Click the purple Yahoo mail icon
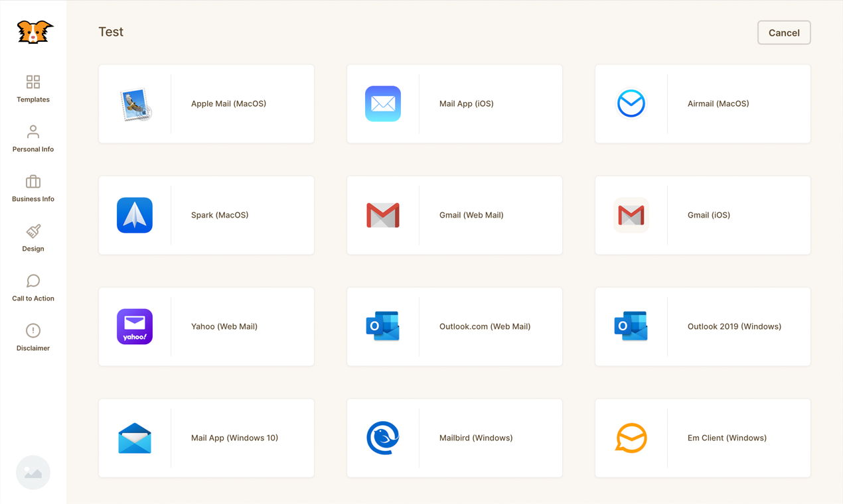Viewport: 843px width, 504px height. click(135, 326)
